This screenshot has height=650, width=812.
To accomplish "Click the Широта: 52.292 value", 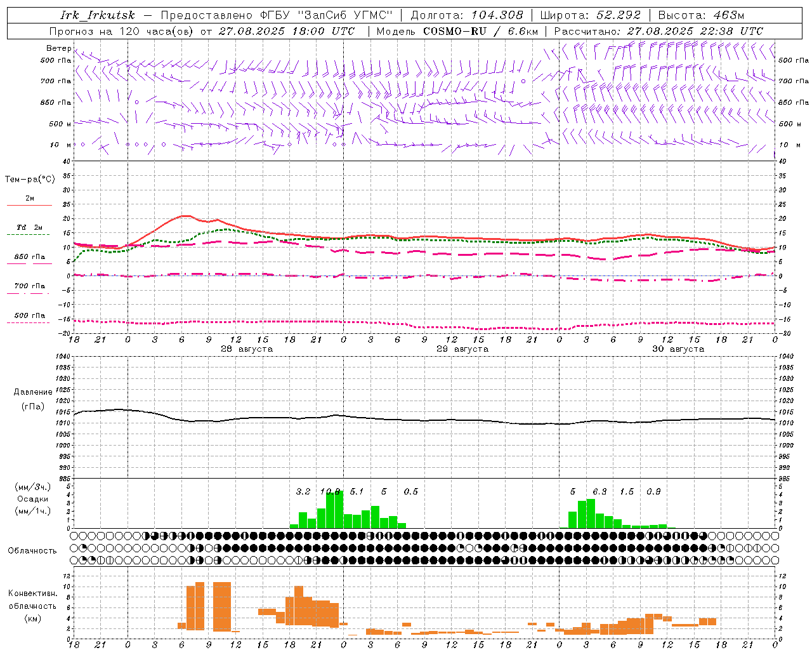I will tap(591, 15).
